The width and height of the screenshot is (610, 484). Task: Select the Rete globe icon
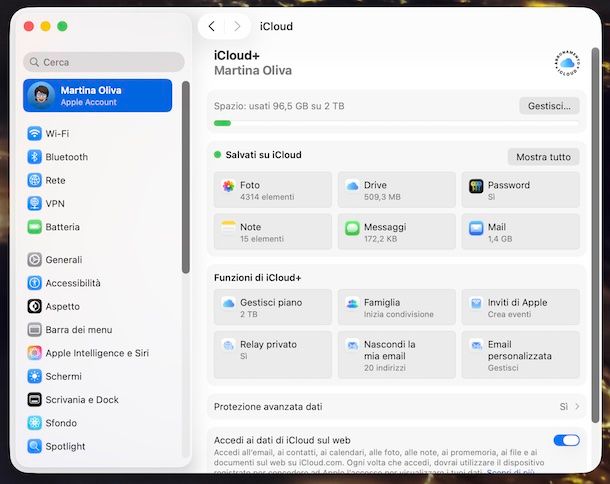(x=35, y=180)
